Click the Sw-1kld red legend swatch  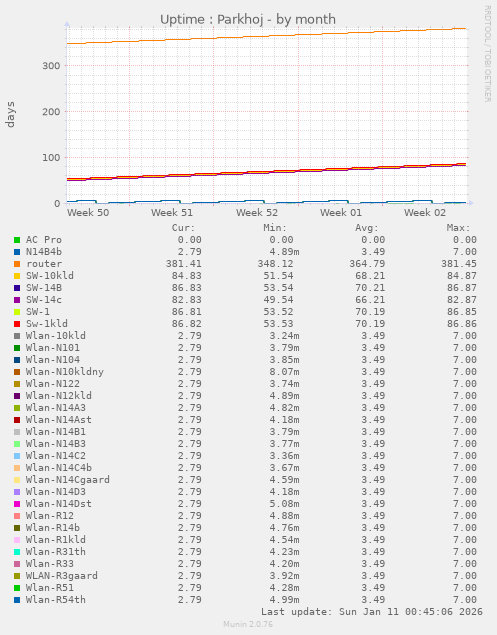[17, 324]
